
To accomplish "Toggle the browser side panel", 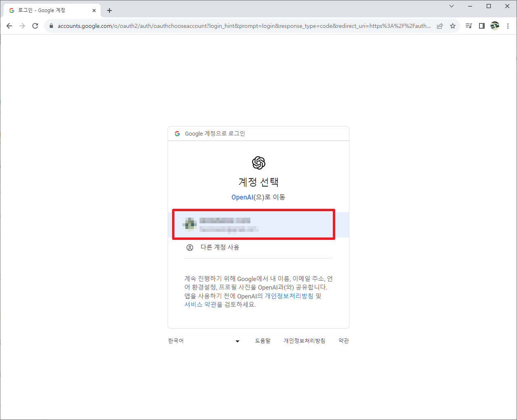I will 481,26.
